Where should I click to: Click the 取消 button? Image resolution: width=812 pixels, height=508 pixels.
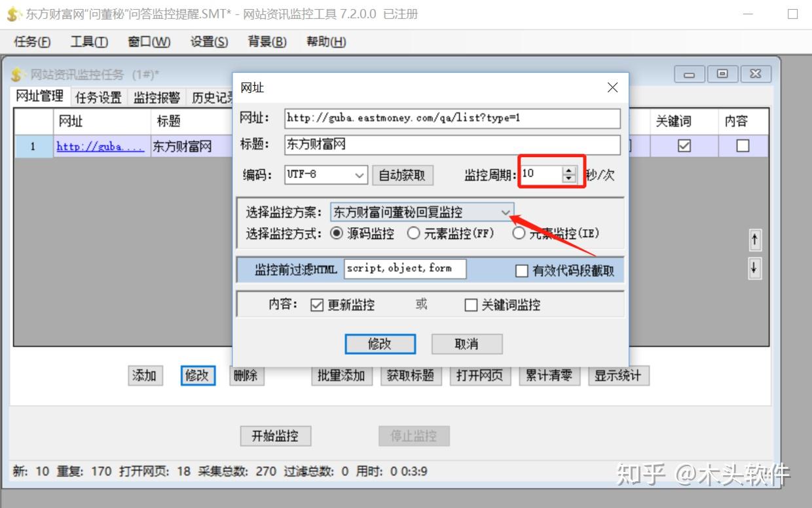point(466,344)
